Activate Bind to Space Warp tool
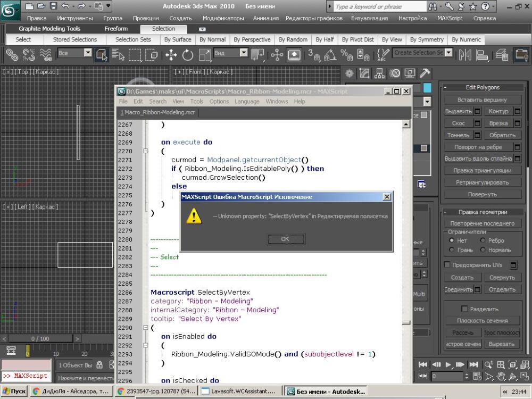Image resolution: width=532 pixels, height=399 pixels. pyautogui.click(x=45, y=54)
